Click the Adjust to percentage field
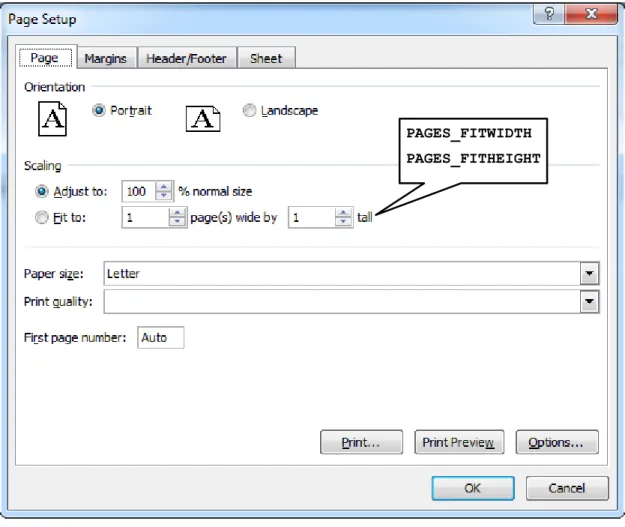 [139, 191]
